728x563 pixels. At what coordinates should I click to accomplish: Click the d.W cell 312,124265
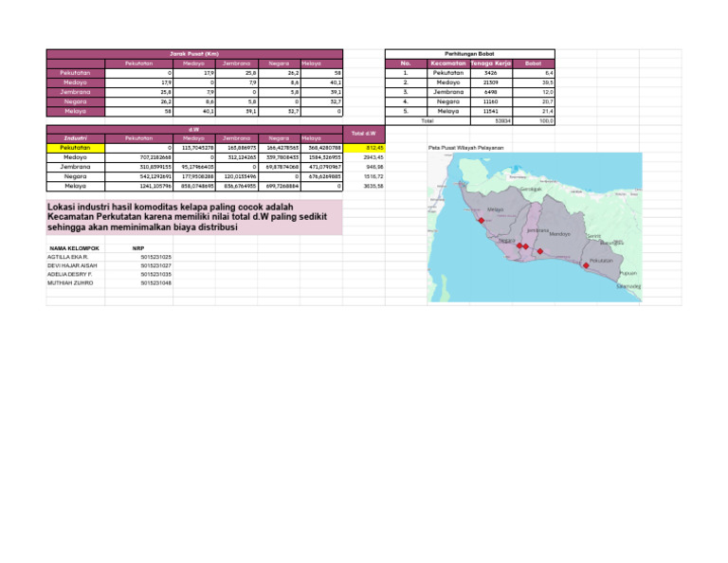point(237,157)
